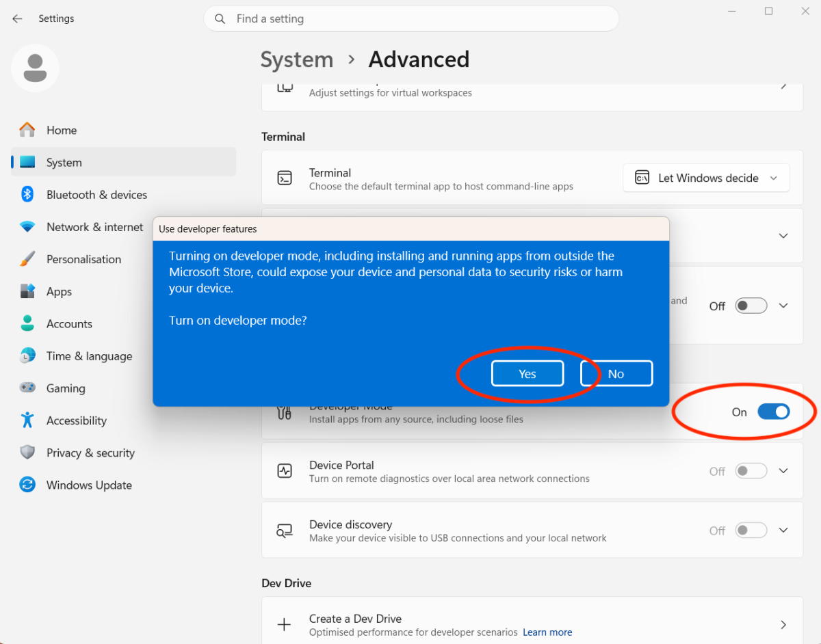Click the Terminal heading text
Viewport: 821px width, 644px height.
point(283,137)
